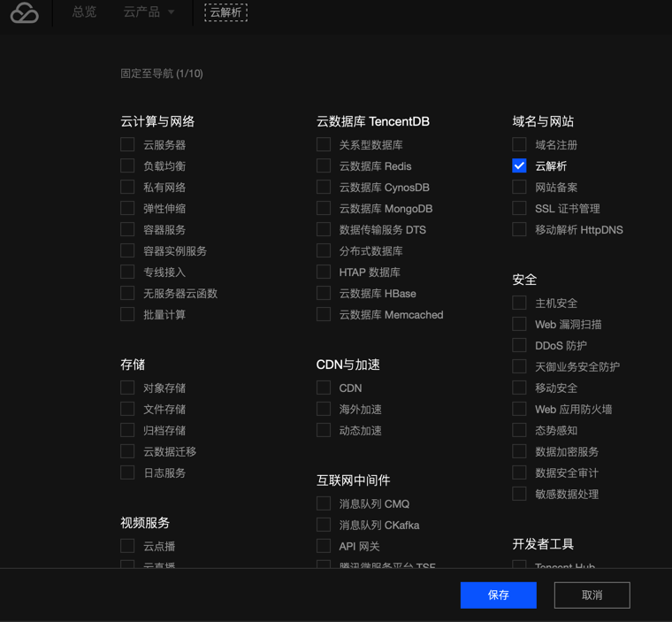This screenshot has width=672, height=622.
Task: Select the 海外加速 checkbox
Action: pos(324,409)
